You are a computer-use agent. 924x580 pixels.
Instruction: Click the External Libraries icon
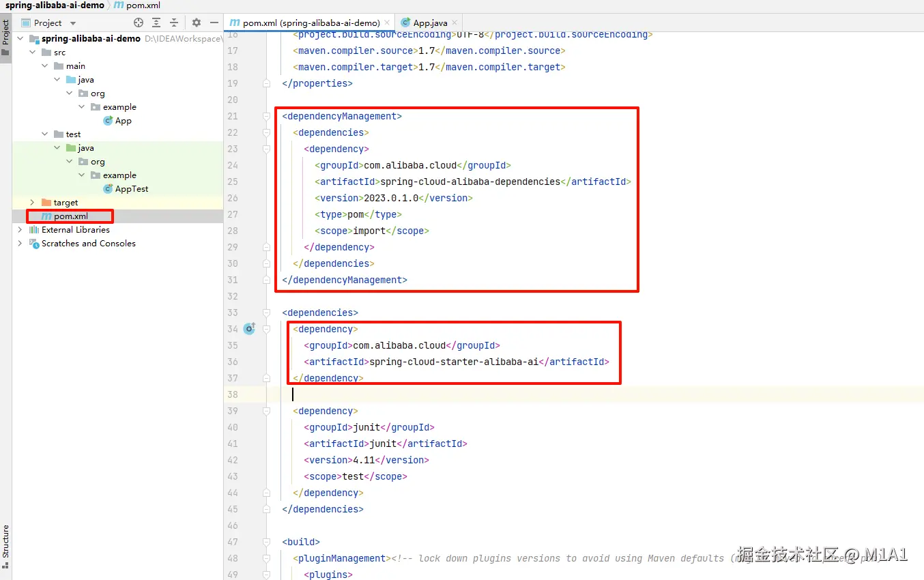point(34,230)
